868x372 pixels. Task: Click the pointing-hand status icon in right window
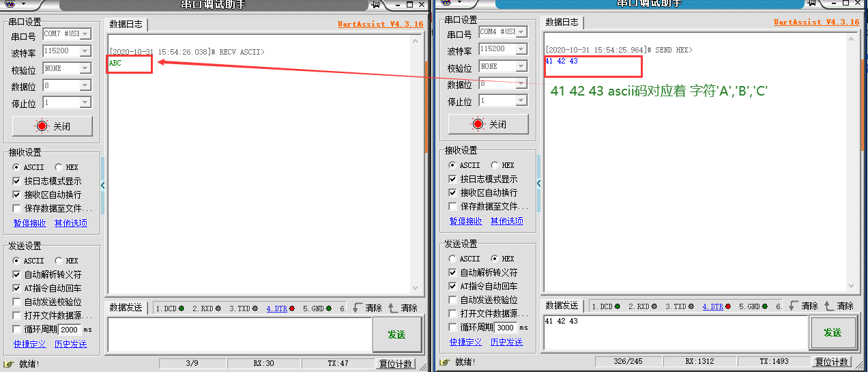445,362
